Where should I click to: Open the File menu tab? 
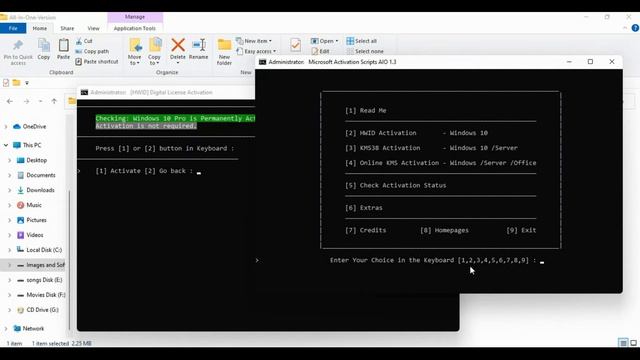click(13, 28)
